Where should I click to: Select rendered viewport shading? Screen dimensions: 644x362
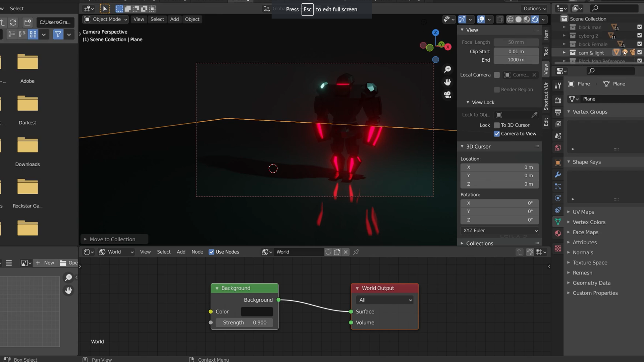click(x=535, y=19)
